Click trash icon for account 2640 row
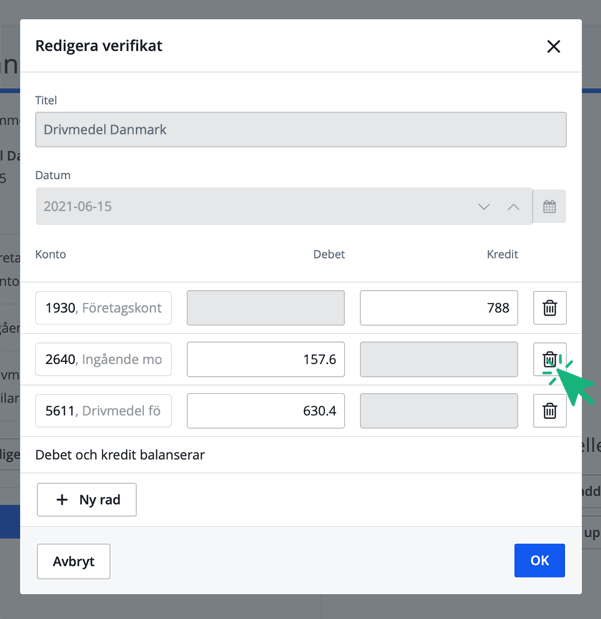Image resolution: width=601 pixels, height=619 pixels. tap(549, 359)
